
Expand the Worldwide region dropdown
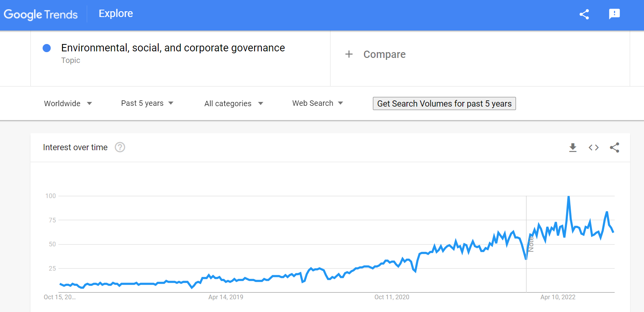(68, 103)
